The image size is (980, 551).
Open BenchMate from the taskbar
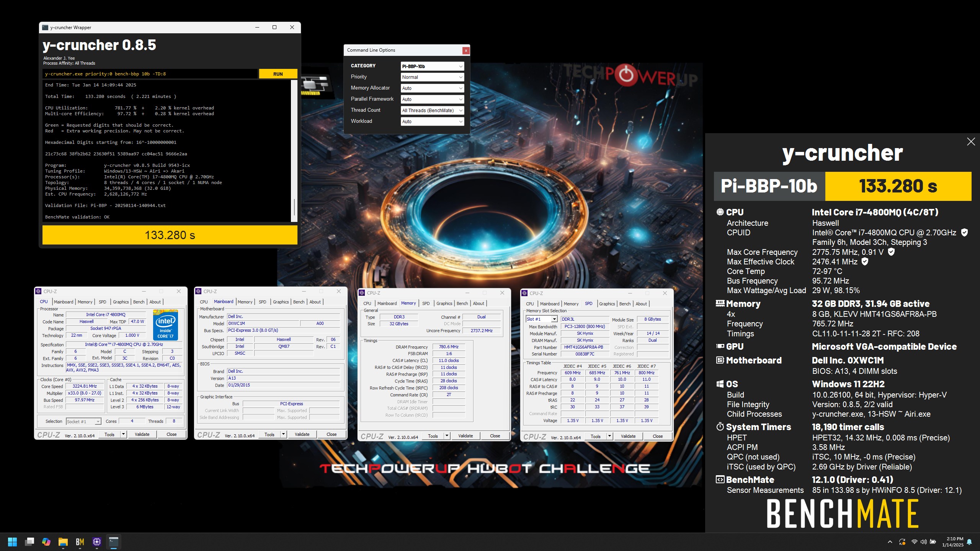point(80,542)
